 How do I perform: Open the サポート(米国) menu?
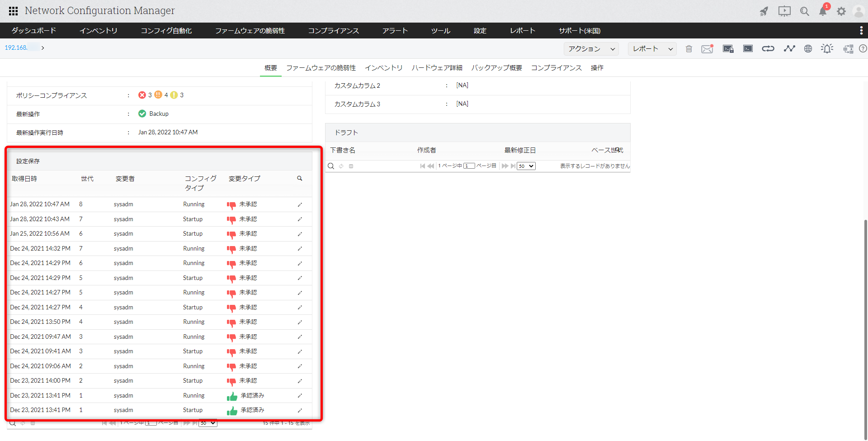(x=580, y=30)
